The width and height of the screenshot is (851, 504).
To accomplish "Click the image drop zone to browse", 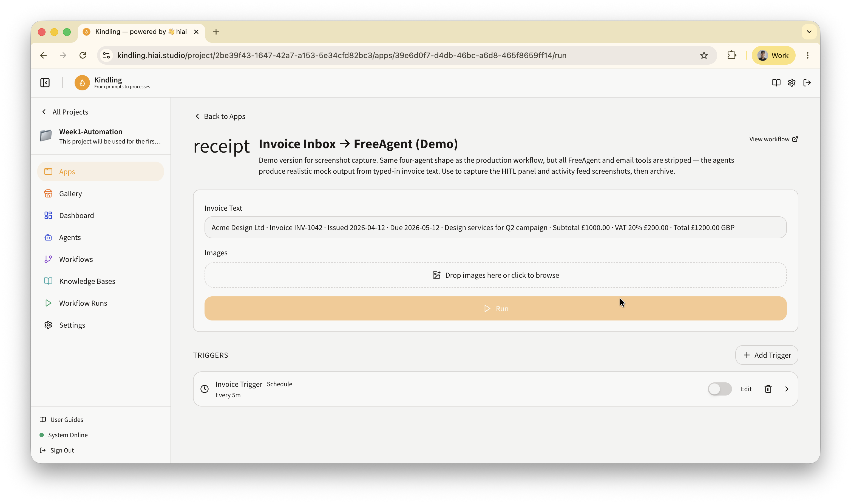I will [495, 275].
